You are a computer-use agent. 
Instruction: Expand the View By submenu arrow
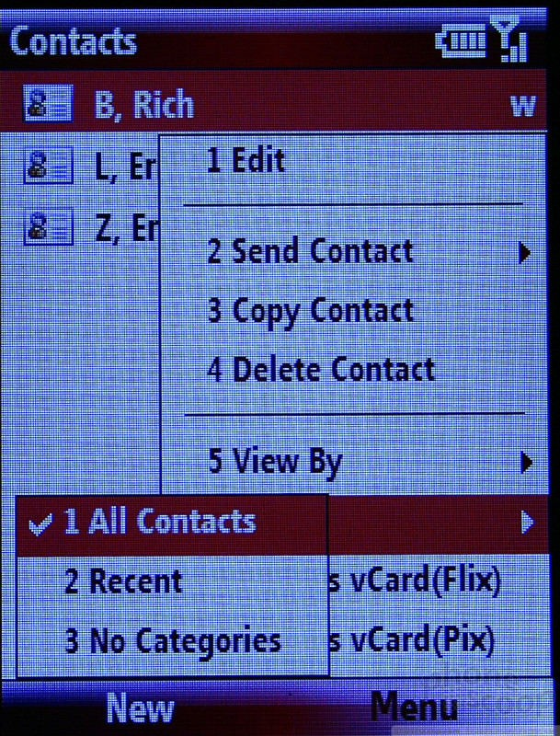pyautogui.click(x=527, y=463)
